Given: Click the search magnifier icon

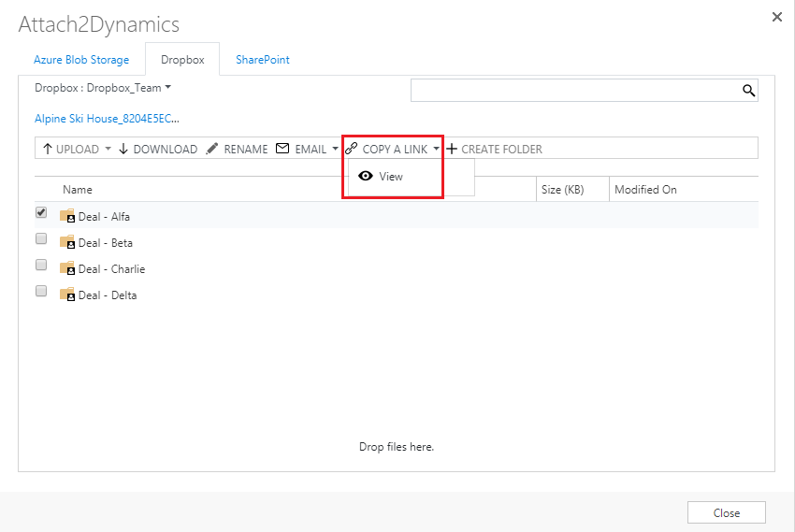Looking at the screenshot, I should pos(748,90).
